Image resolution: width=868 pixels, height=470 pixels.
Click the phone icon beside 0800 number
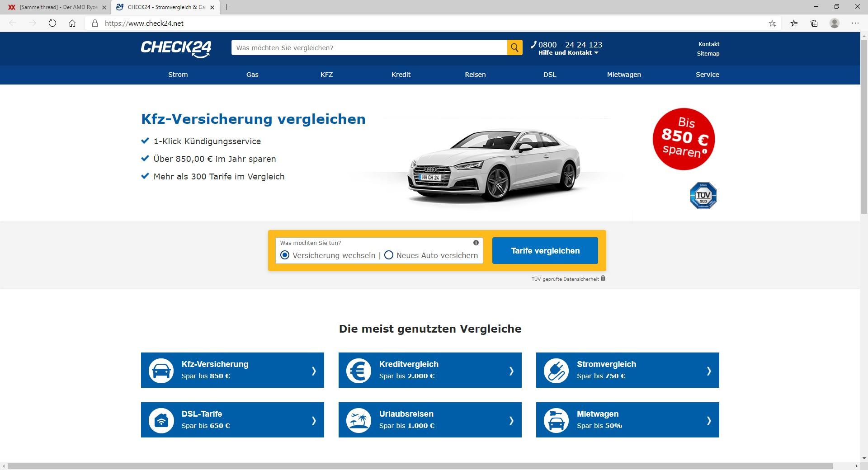[533, 44]
